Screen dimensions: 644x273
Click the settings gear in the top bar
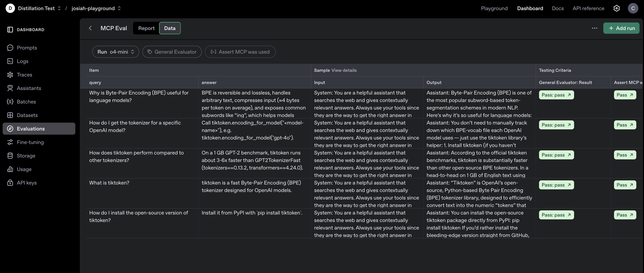(616, 8)
